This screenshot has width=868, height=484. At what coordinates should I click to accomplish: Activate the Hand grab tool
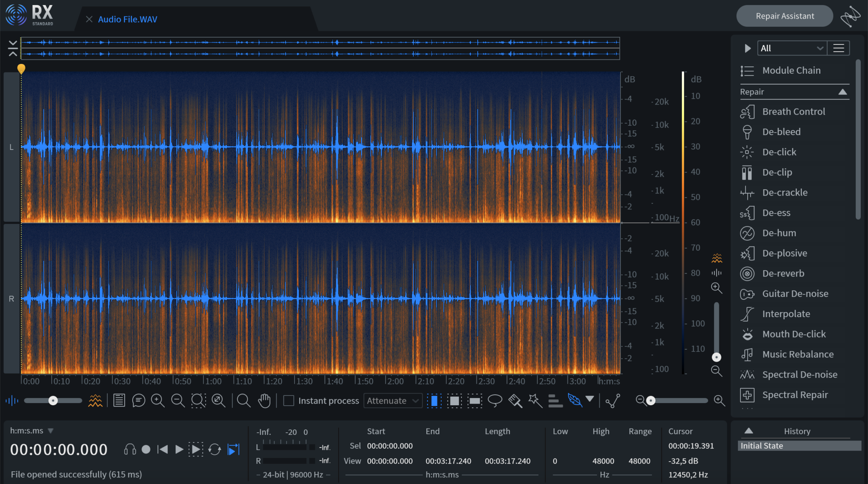(x=265, y=400)
